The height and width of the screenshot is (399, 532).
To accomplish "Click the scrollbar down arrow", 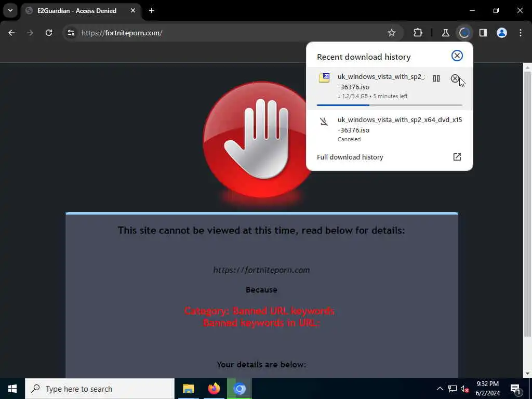I will tap(528, 374).
